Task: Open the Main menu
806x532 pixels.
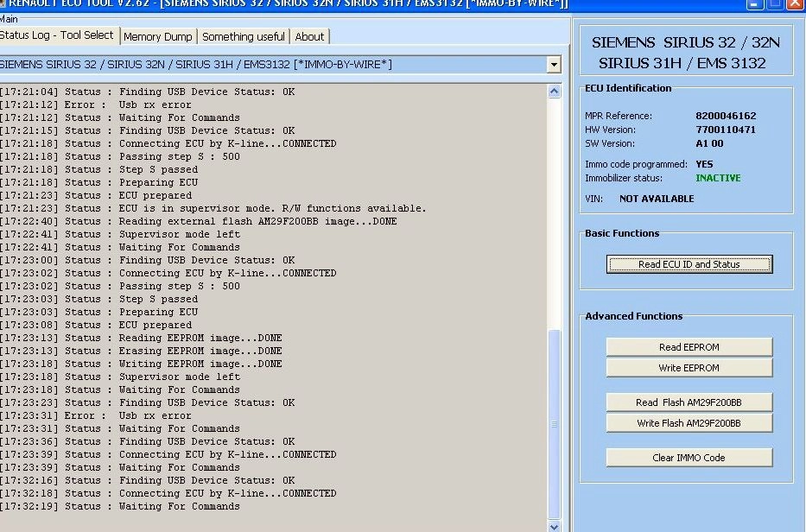Action: pyautogui.click(x=9, y=19)
